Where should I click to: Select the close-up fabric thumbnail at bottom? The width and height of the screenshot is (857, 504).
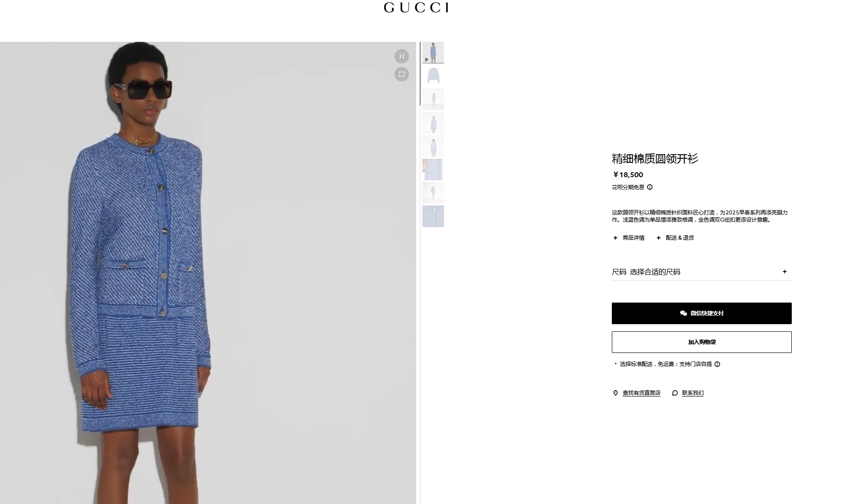(x=433, y=216)
